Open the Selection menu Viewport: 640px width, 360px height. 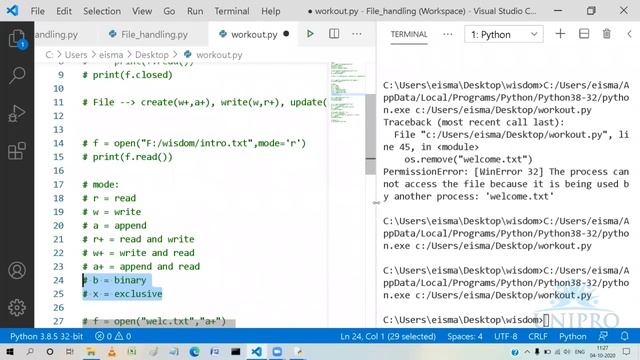(x=102, y=11)
